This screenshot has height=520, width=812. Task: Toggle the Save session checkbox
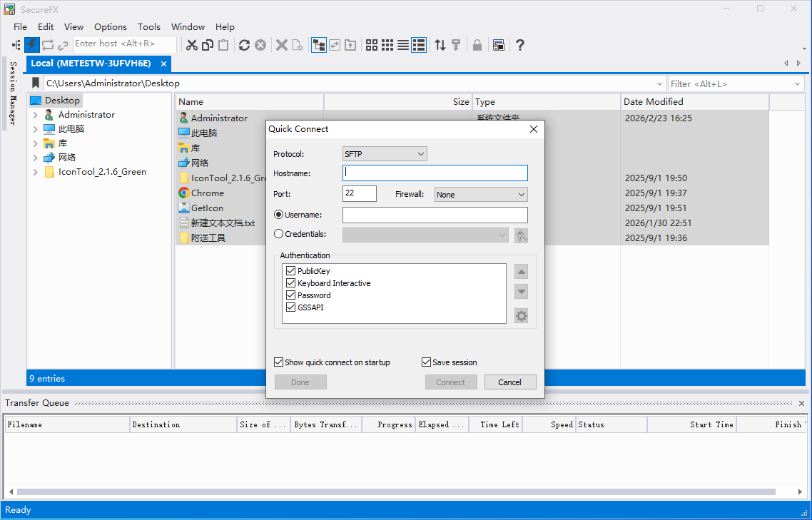pyautogui.click(x=427, y=362)
